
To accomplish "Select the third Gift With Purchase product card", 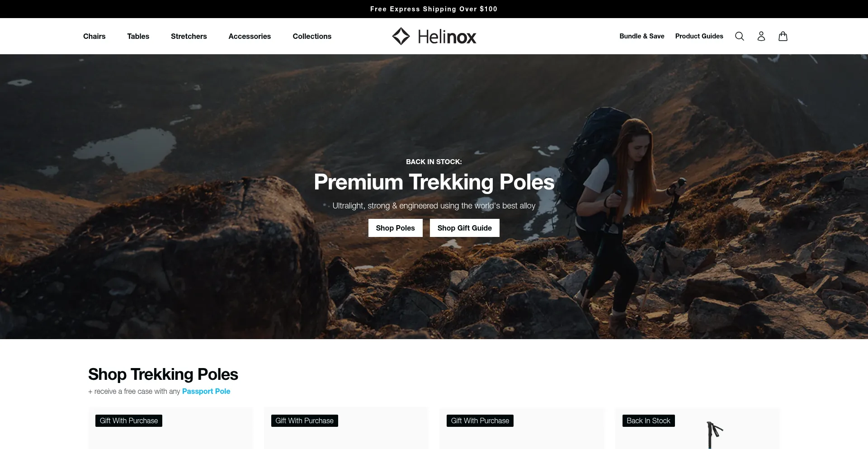I will click(522, 428).
